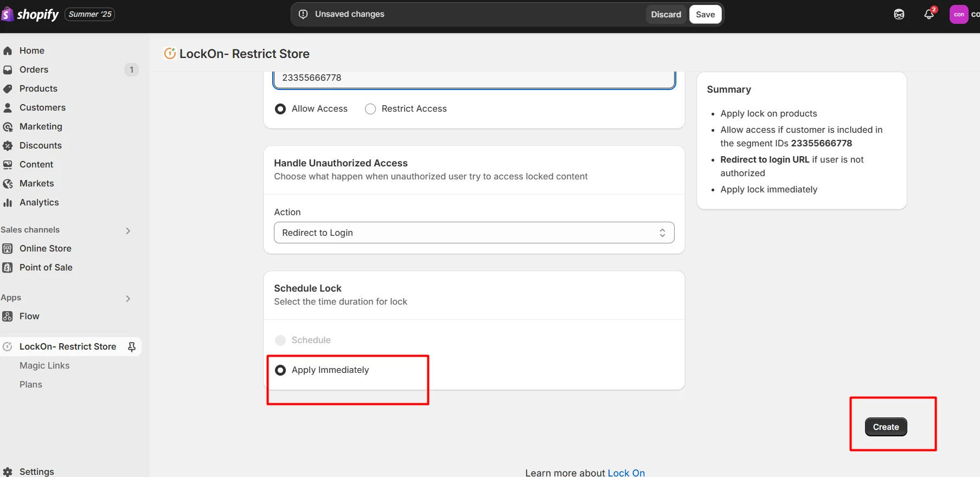Image resolution: width=980 pixels, height=477 pixels.
Task: Click the Marketing target icon
Action: [x=8, y=127]
